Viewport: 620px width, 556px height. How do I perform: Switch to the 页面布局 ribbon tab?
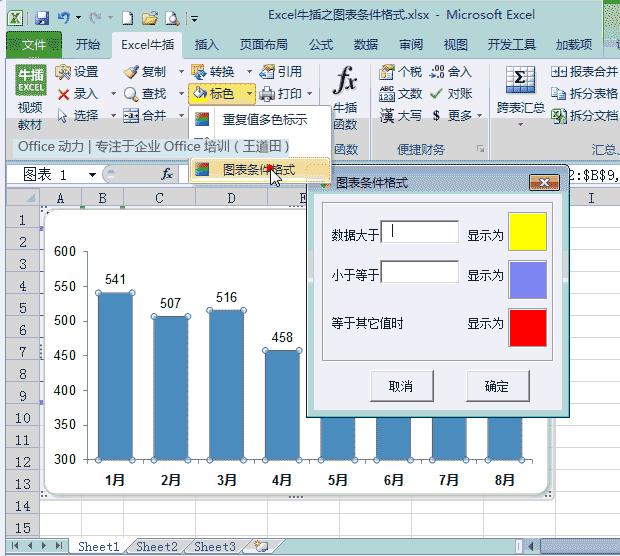(x=264, y=44)
